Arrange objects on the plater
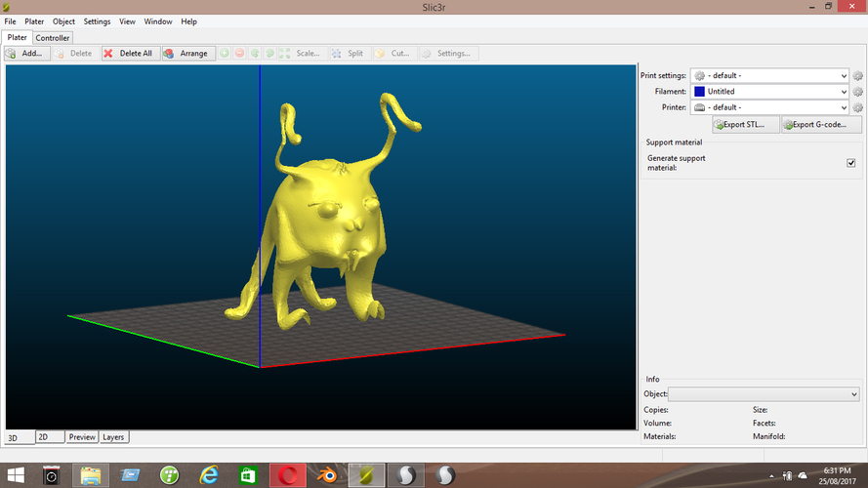868x488 pixels. click(x=188, y=53)
